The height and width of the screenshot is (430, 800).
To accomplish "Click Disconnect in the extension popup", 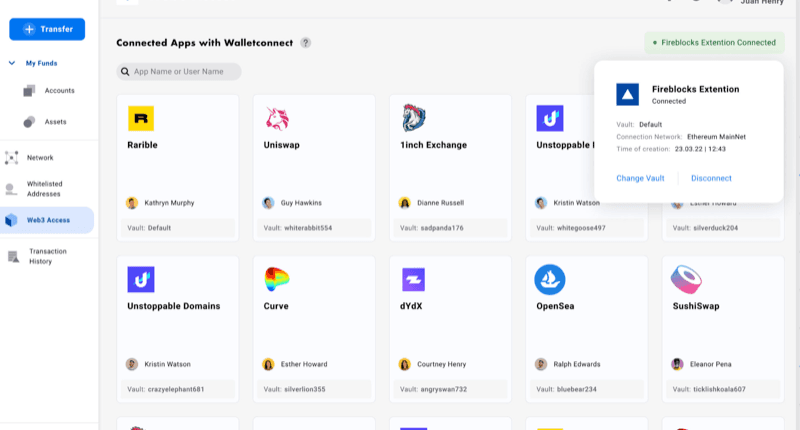I will pos(711,178).
